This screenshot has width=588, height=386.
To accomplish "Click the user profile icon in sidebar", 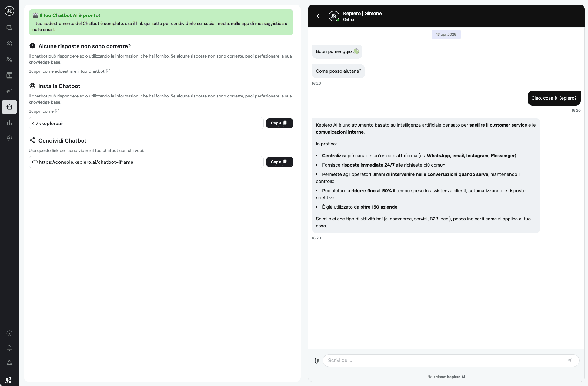I will click(9, 362).
